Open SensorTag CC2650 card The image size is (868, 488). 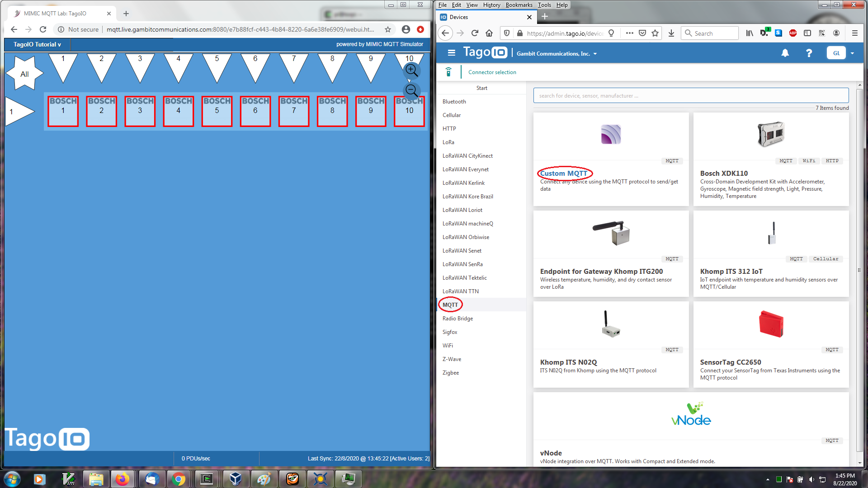771,344
